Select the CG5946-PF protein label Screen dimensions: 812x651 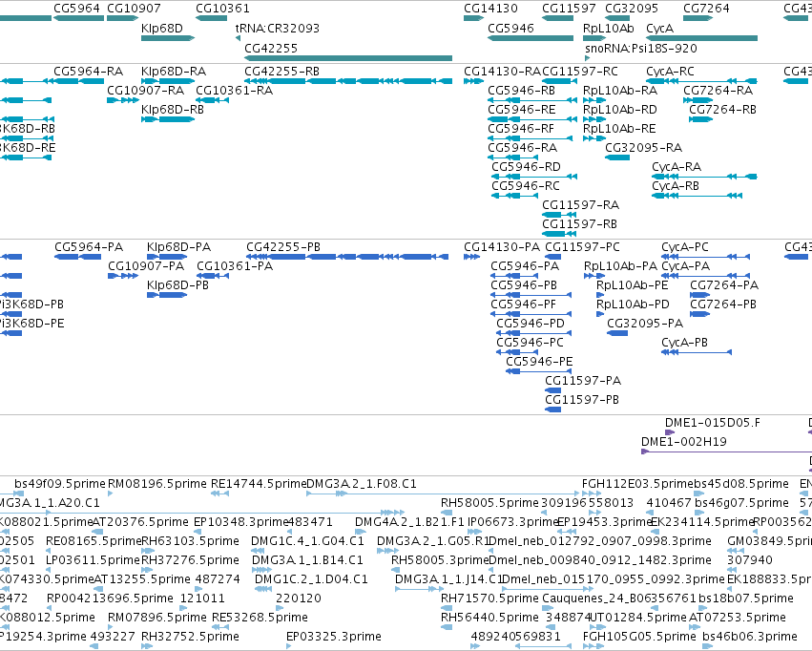point(524,305)
